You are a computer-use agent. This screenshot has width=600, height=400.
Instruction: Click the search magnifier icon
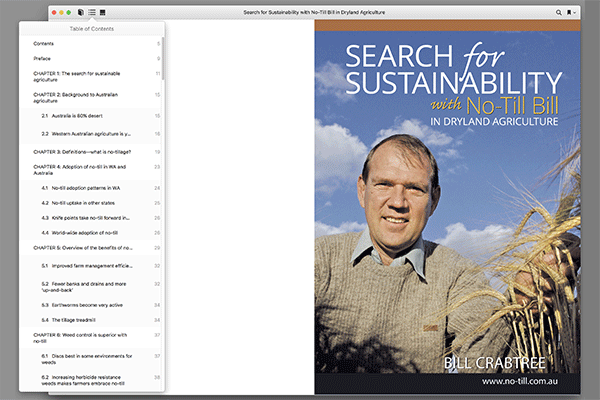pos(558,12)
